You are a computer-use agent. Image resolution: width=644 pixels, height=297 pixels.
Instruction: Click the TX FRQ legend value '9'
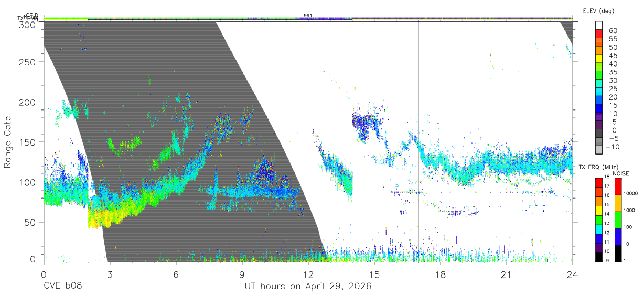point(607,261)
